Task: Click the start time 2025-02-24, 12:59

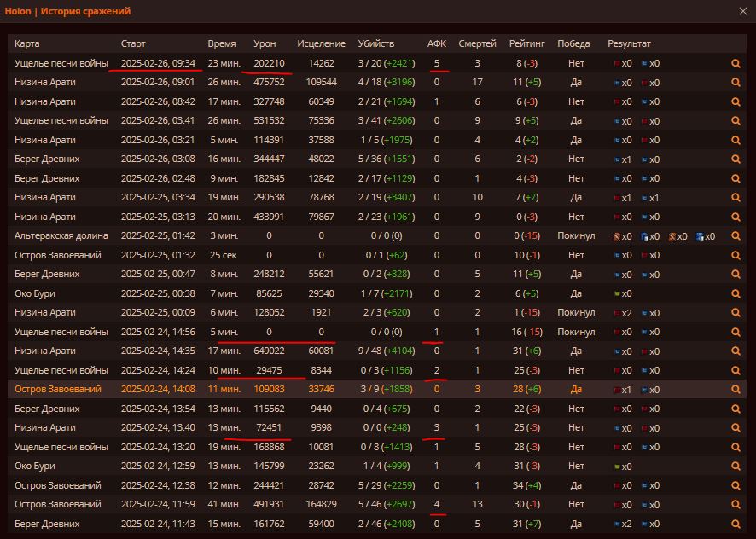Action: coord(158,467)
